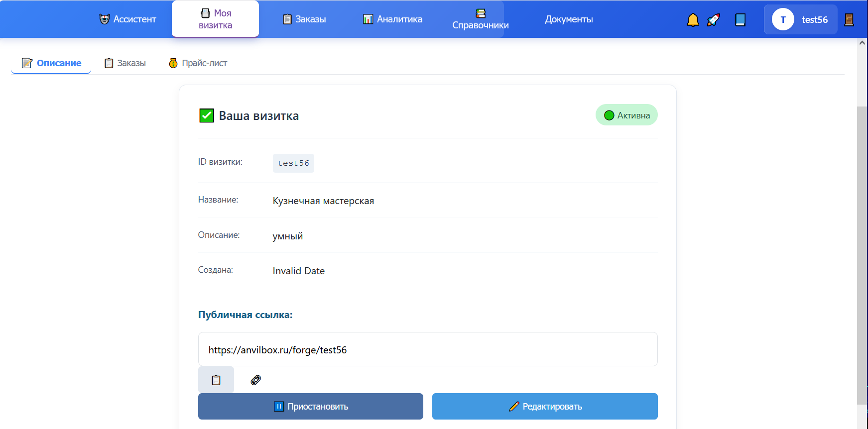Click the chain link icon

(x=255, y=380)
